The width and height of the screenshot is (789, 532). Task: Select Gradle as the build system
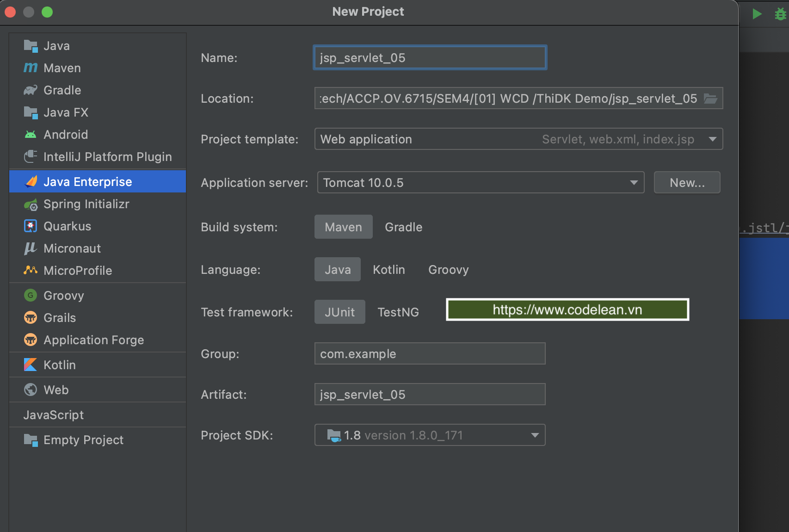pos(403,227)
